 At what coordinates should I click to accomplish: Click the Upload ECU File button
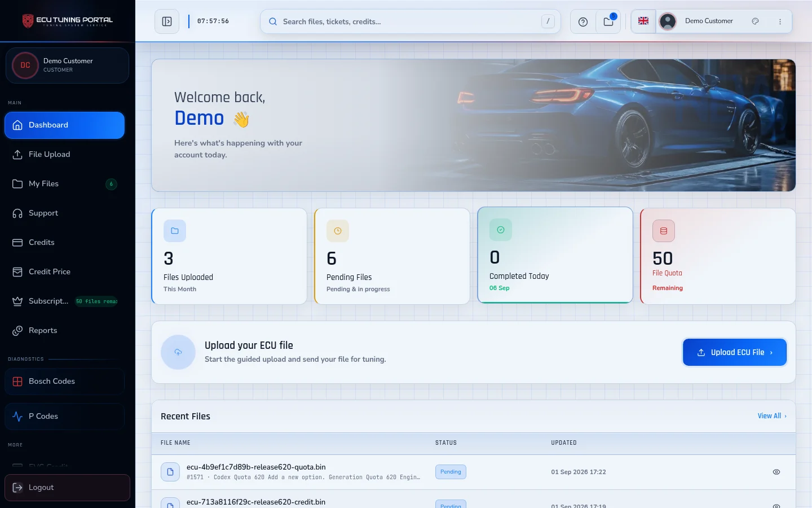click(x=735, y=352)
